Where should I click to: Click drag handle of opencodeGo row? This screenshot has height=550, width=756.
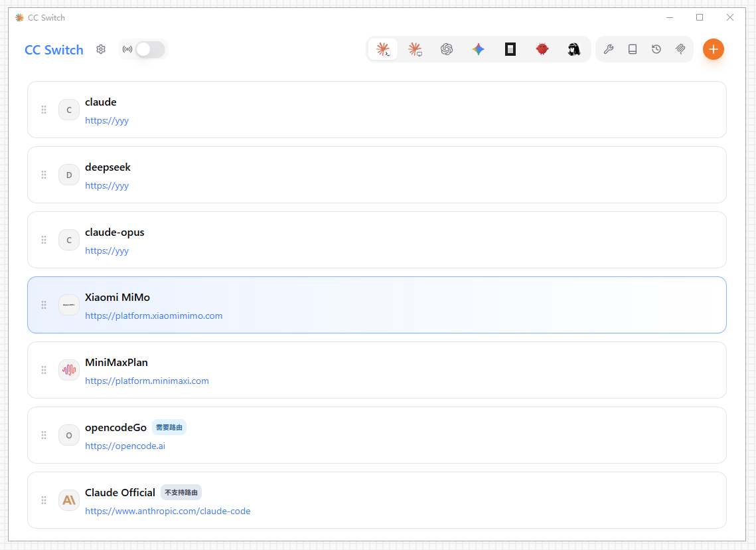[x=44, y=435]
